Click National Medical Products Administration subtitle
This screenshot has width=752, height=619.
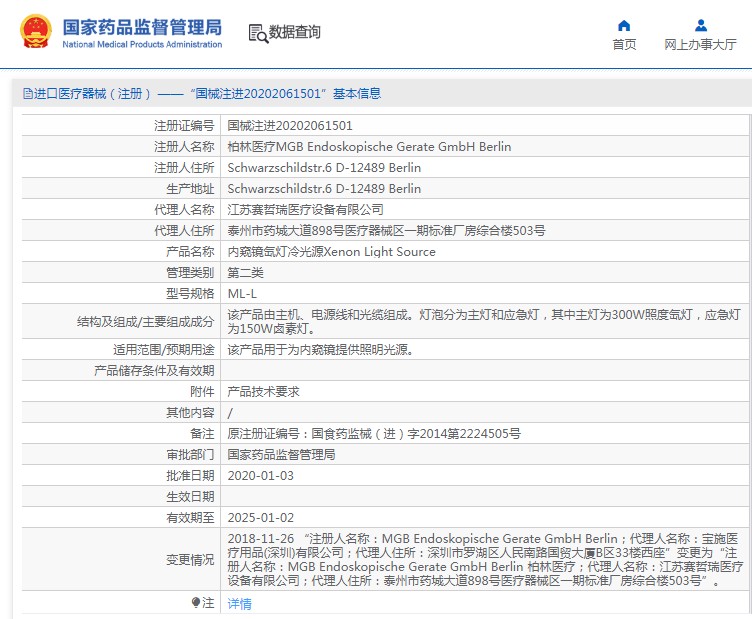[142, 44]
